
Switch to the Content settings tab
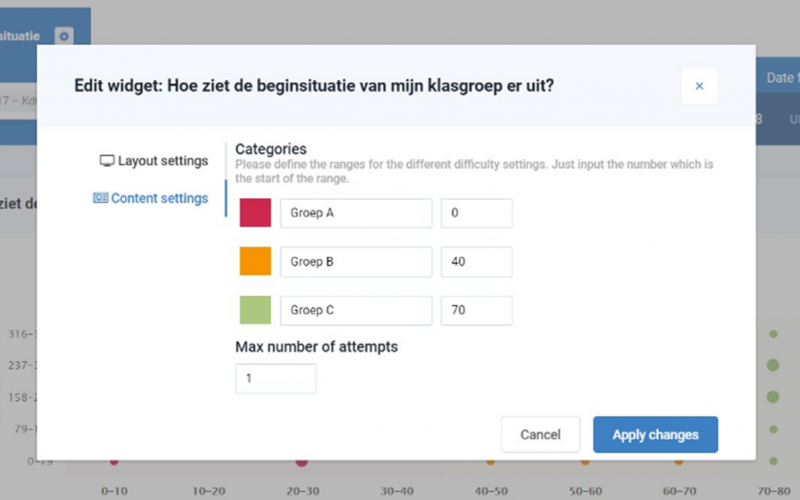pyautogui.click(x=150, y=198)
